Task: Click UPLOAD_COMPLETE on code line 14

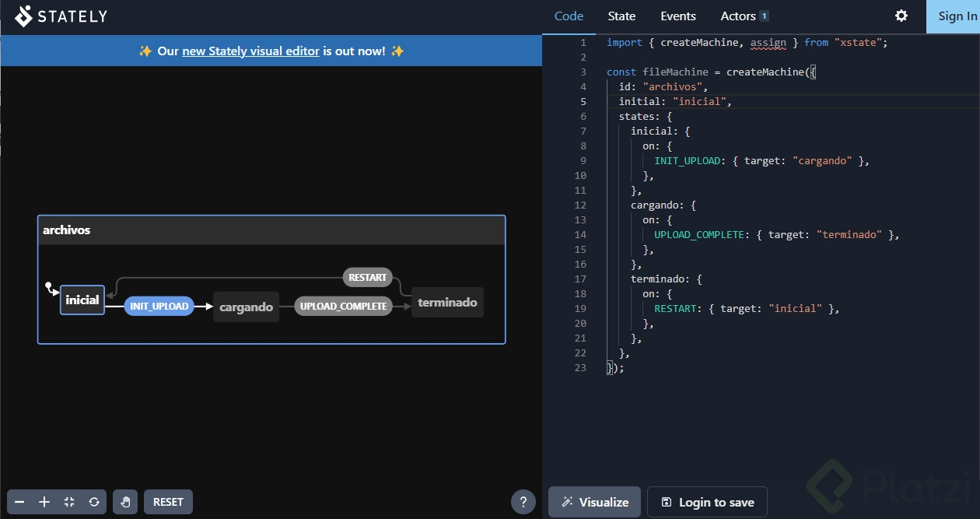Action: tap(699, 234)
